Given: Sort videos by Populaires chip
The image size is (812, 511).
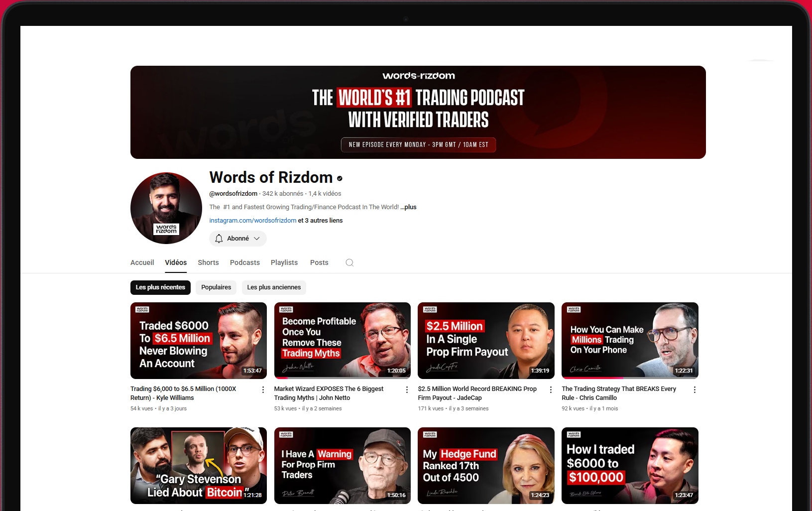Looking at the screenshot, I should click(216, 287).
